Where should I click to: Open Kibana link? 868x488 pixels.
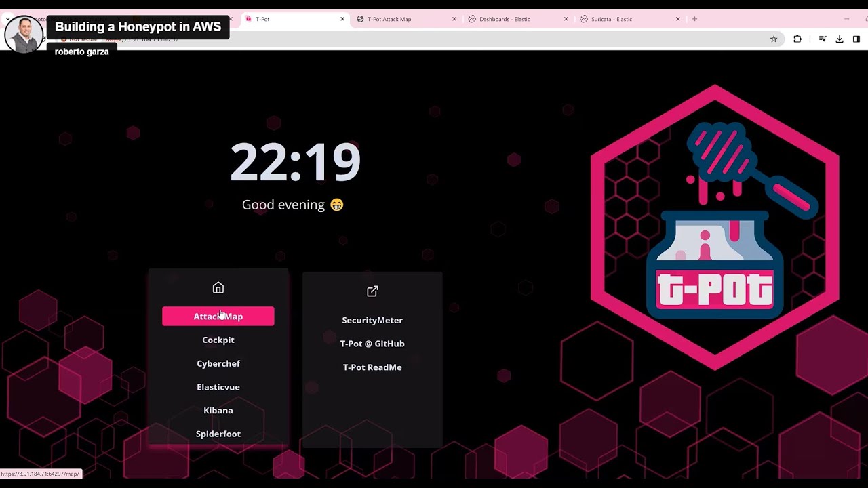point(218,411)
